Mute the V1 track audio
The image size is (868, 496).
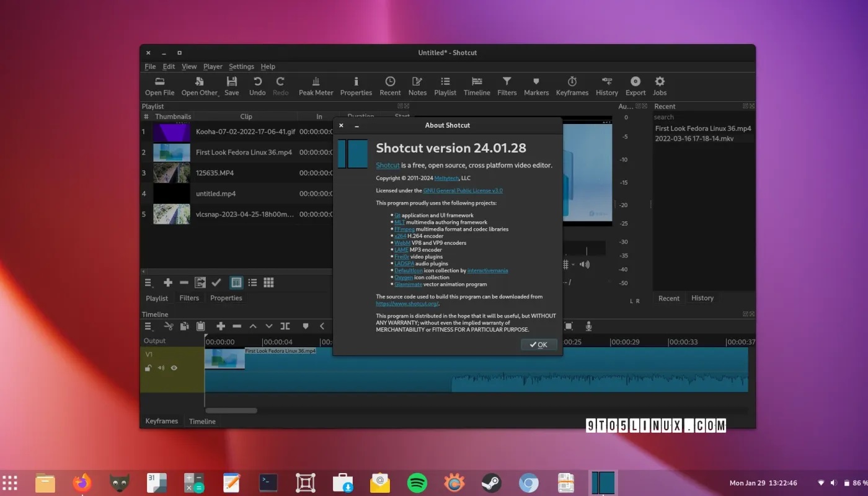[x=161, y=368]
